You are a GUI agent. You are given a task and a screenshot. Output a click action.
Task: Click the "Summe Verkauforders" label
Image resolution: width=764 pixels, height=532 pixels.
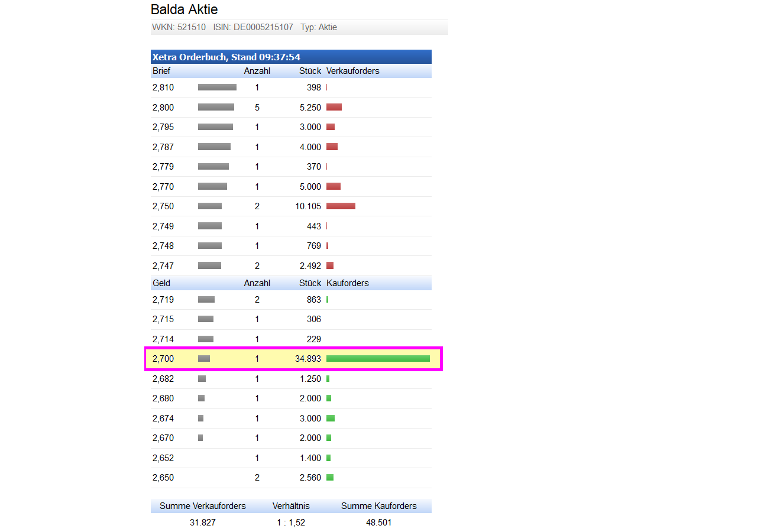coord(203,506)
